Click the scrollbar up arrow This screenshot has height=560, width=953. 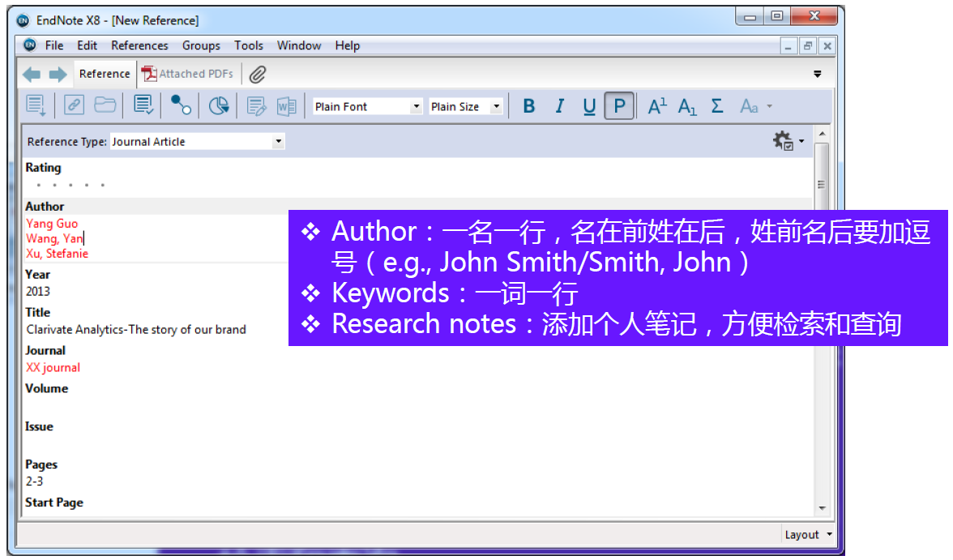[x=822, y=134]
